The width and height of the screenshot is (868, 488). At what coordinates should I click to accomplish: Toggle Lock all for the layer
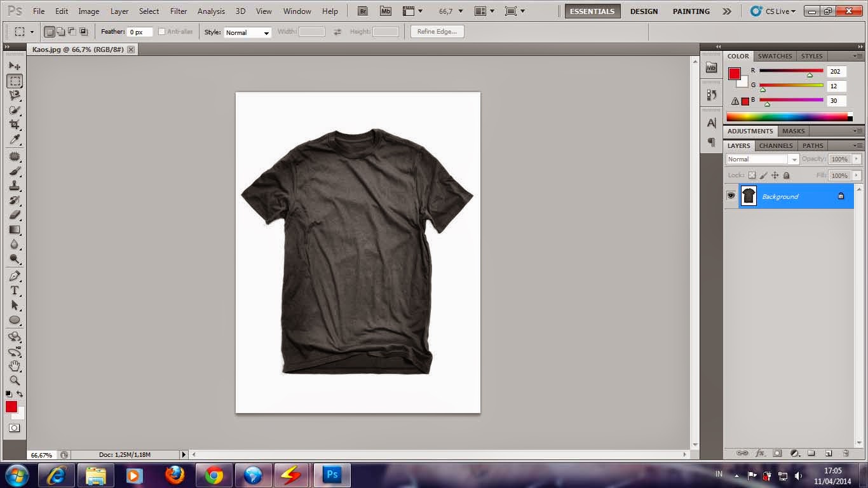click(x=787, y=175)
